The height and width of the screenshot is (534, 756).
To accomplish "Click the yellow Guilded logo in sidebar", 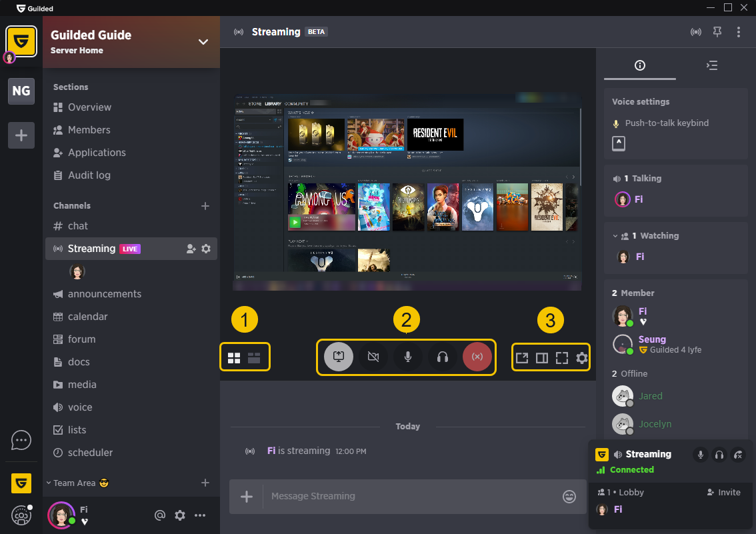I will (x=21, y=483).
